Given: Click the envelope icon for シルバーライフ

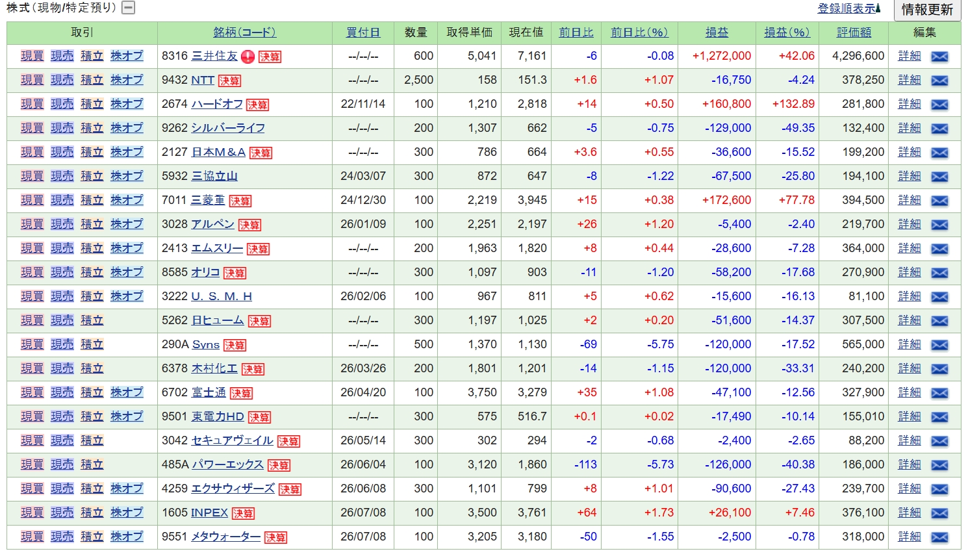Looking at the screenshot, I should click(x=939, y=129).
